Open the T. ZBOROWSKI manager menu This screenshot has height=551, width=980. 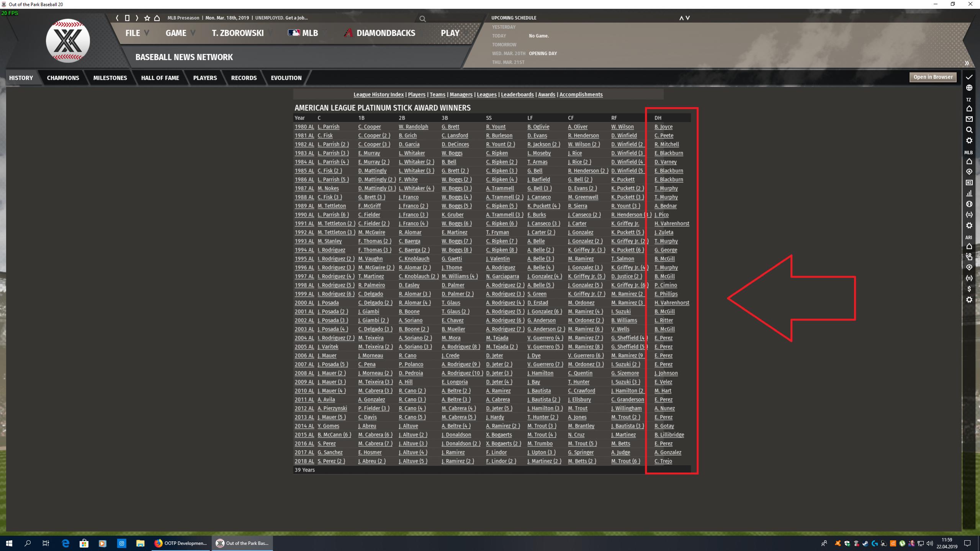coord(238,33)
